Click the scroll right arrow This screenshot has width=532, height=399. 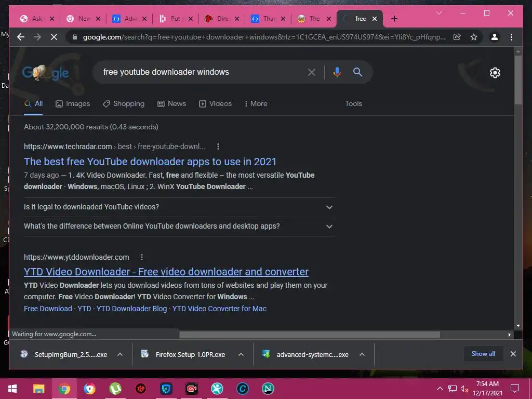pyautogui.click(x=509, y=335)
